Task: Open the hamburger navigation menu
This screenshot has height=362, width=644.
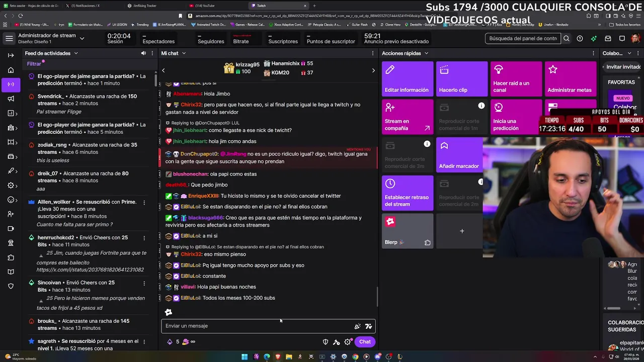Action: pos(9,38)
